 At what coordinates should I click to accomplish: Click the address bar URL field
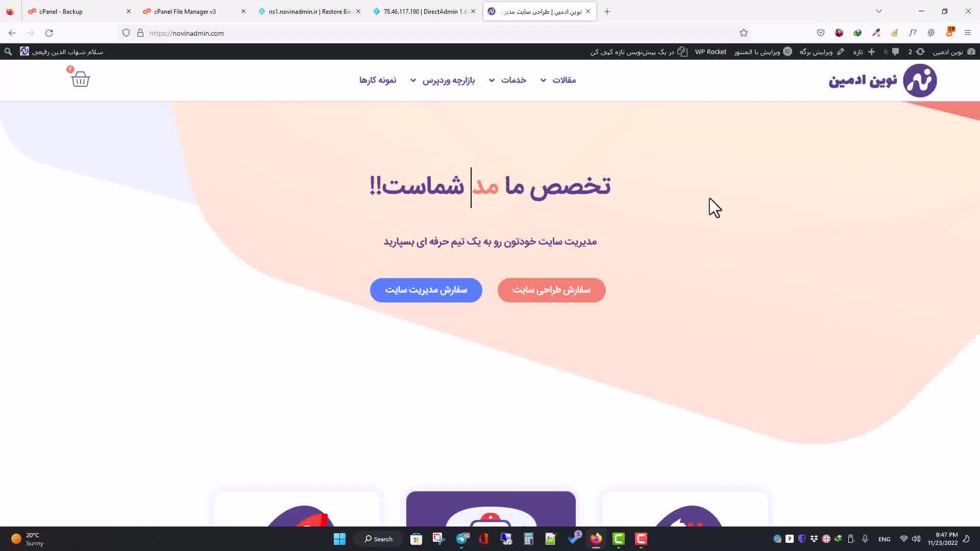tap(186, 32)
